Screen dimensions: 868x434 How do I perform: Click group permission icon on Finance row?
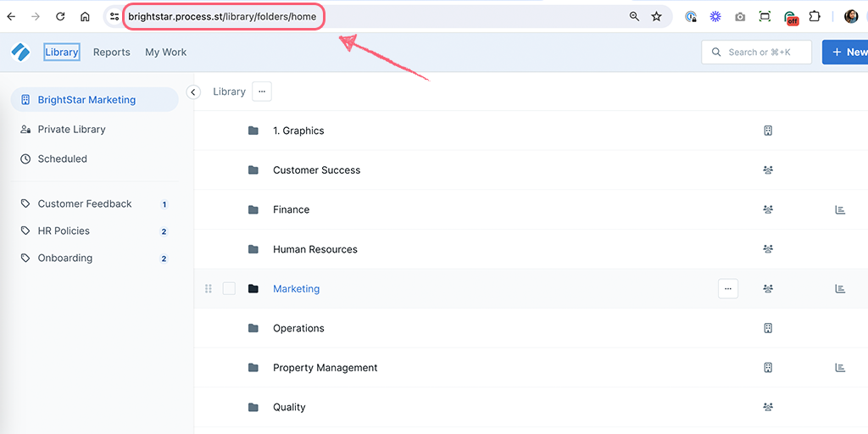point(768,209)
